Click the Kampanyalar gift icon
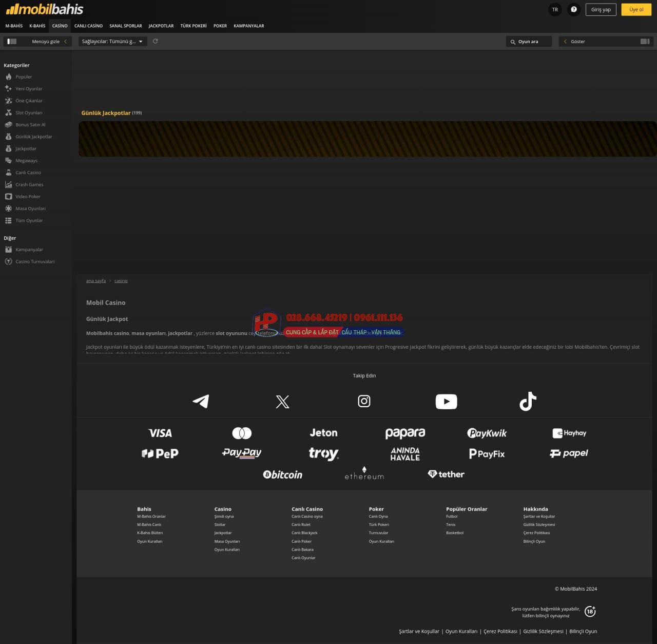 pos(8,250)
